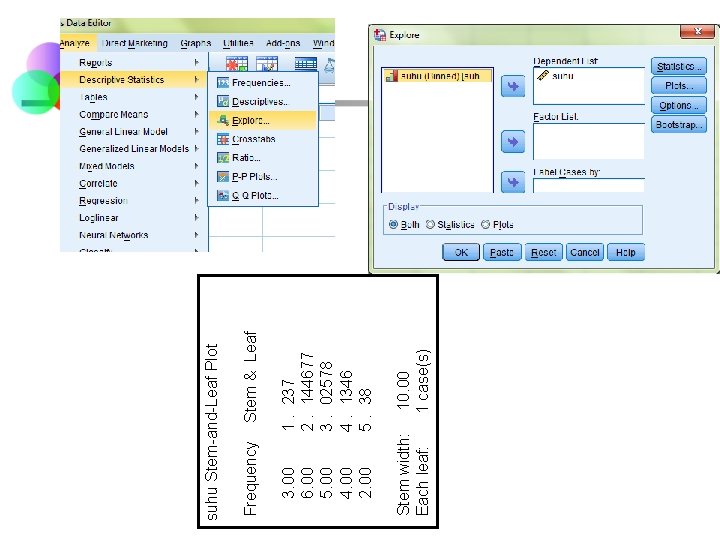Confirm with the OK button
The width and height of the screenshot is (720, 540).
coord(461,252)
